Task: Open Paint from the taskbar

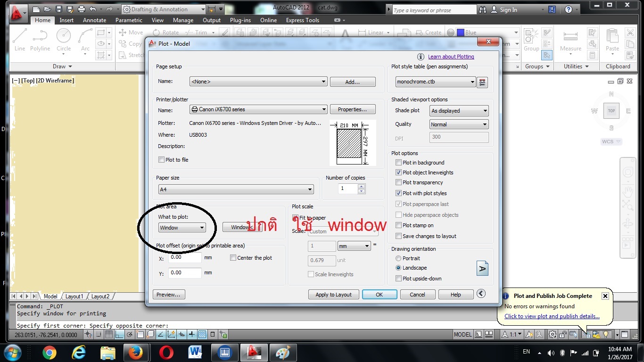Action: pyautogui.click(x=283, y=353)
